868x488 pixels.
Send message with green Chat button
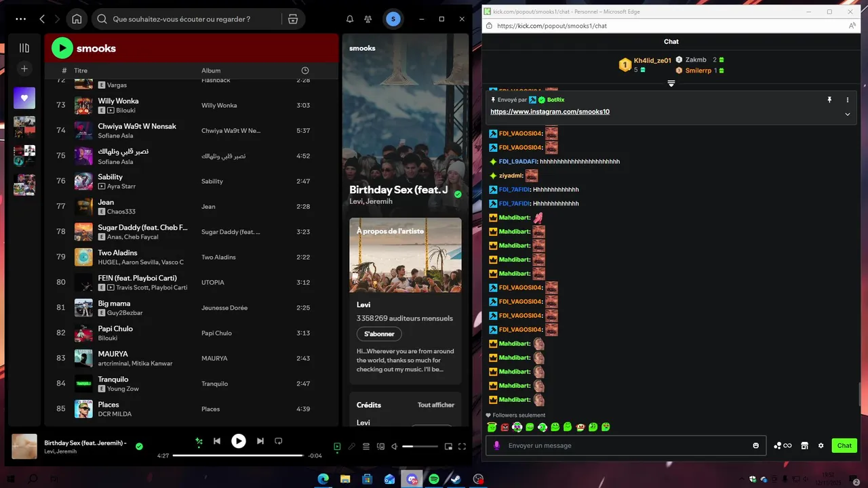(x=844, y=445)
